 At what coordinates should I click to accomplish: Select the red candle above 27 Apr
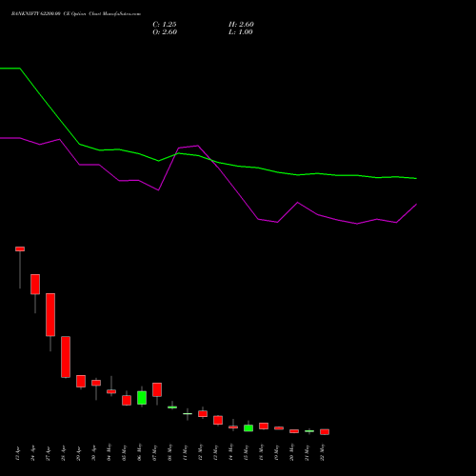point(50,315)
